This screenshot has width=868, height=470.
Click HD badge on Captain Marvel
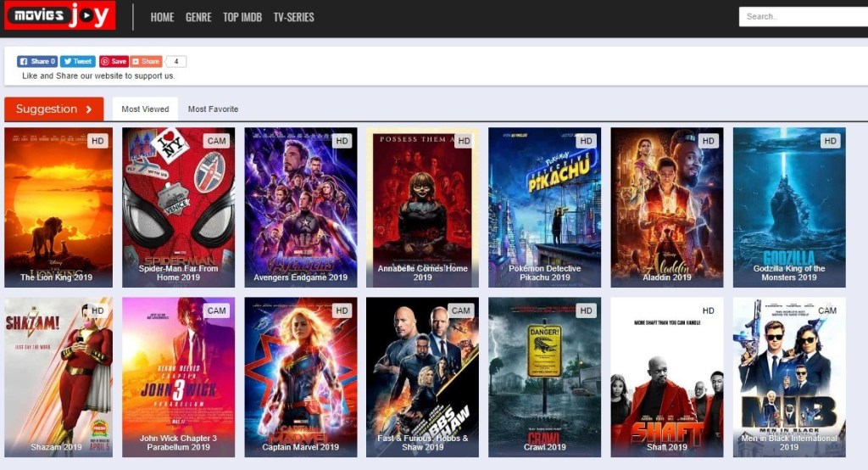pyautogui.click(x=342, y=311)
